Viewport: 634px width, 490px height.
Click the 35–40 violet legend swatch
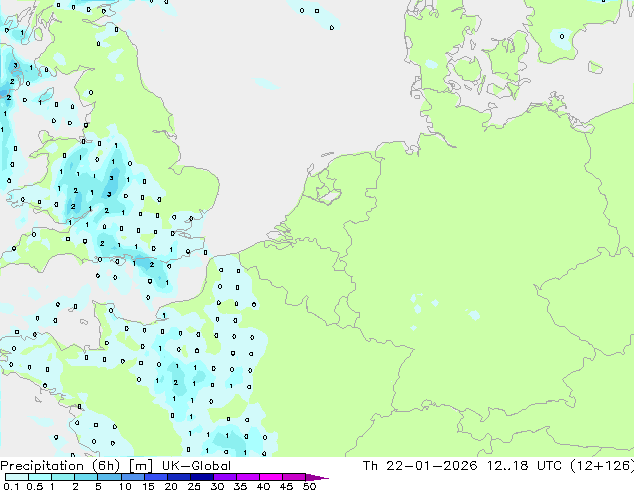click(248, 477)
